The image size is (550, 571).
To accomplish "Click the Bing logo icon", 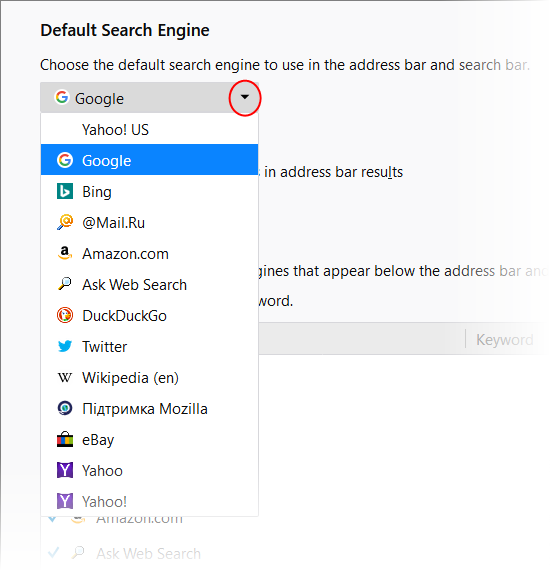I will (65, 191).
